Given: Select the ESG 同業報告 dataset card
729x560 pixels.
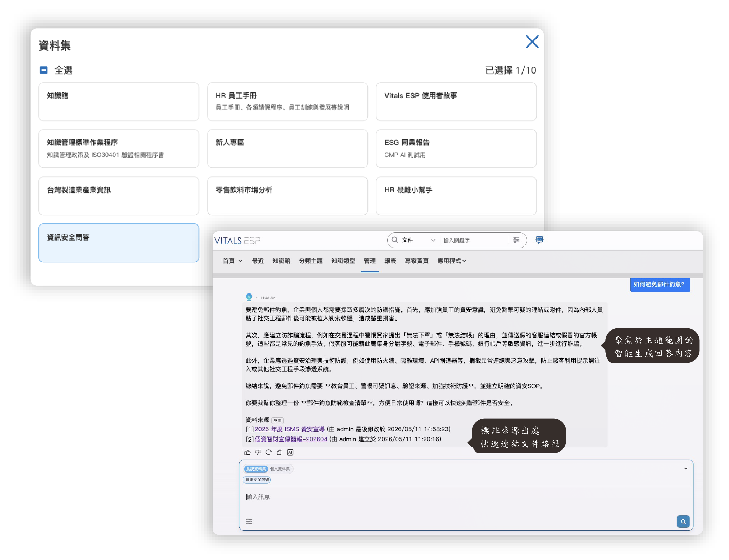Looking at the screenshot, I should pyautogui.click(x=456, y=148).
